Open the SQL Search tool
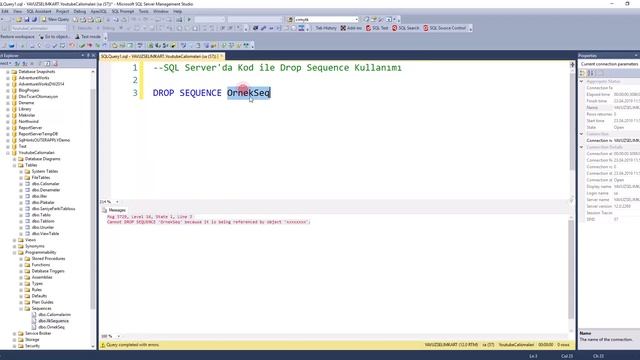Image resolution: width=640 pixels, height=360 pixels. tap(406, 28)
